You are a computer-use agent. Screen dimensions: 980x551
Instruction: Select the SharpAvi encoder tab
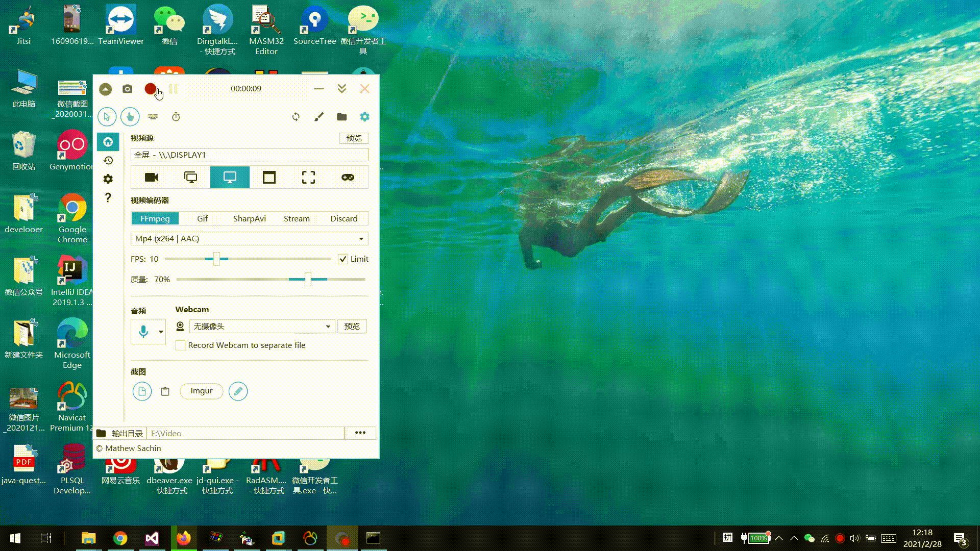[x=249, y=219]
